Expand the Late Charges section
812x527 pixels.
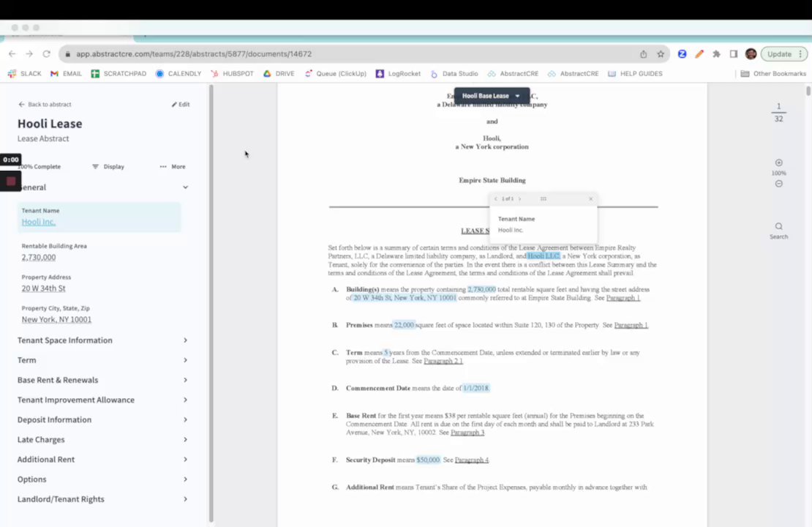click(x=102, y=439)
